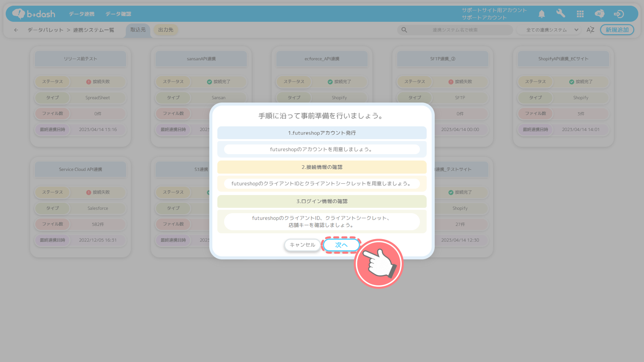
Task: Click the 2023/04/14 14:01 timestamp
Action: click(581, 129)
